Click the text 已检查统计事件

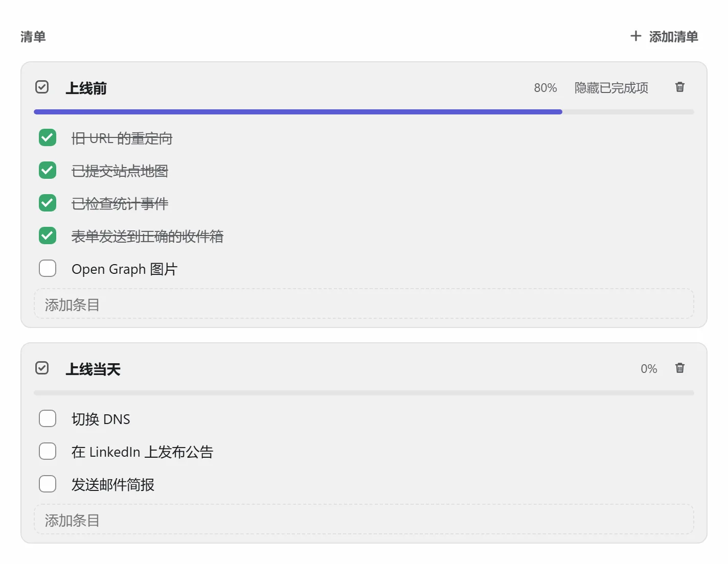point(120,204)
